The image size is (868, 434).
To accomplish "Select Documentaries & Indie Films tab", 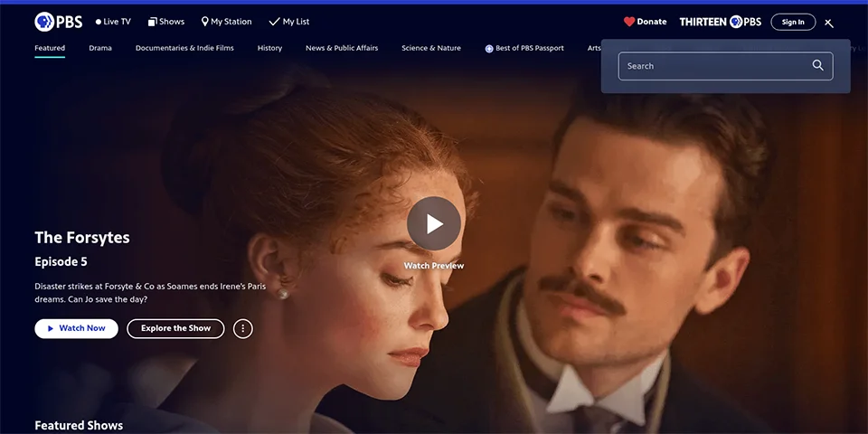I will pos(184,48).
